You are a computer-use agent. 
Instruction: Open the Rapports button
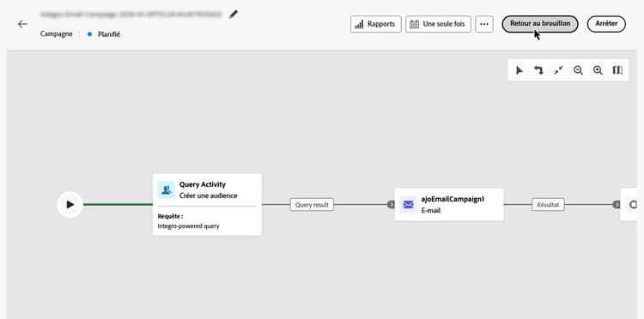click(x=376, y=24)
